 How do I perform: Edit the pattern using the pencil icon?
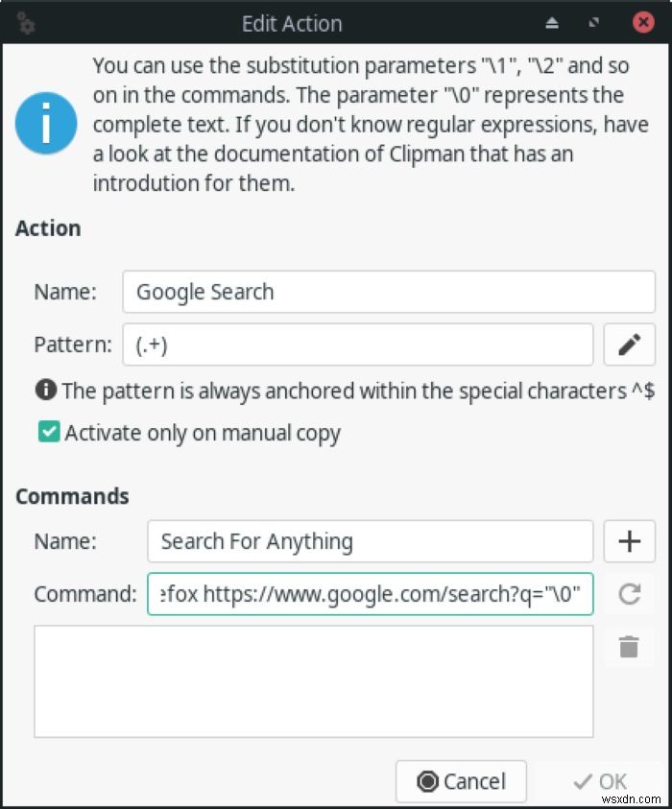click(x=630, y=345)
